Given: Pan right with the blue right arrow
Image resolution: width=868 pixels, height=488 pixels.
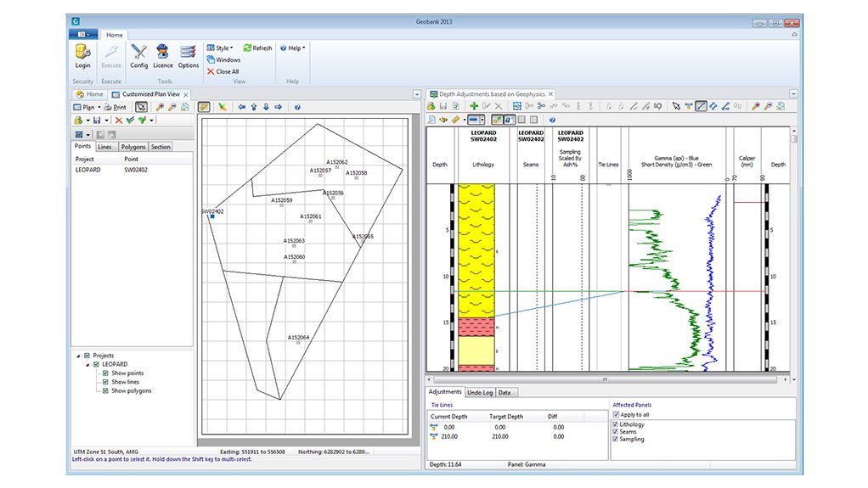Looking at the screenshot, I should coord(279,107).
